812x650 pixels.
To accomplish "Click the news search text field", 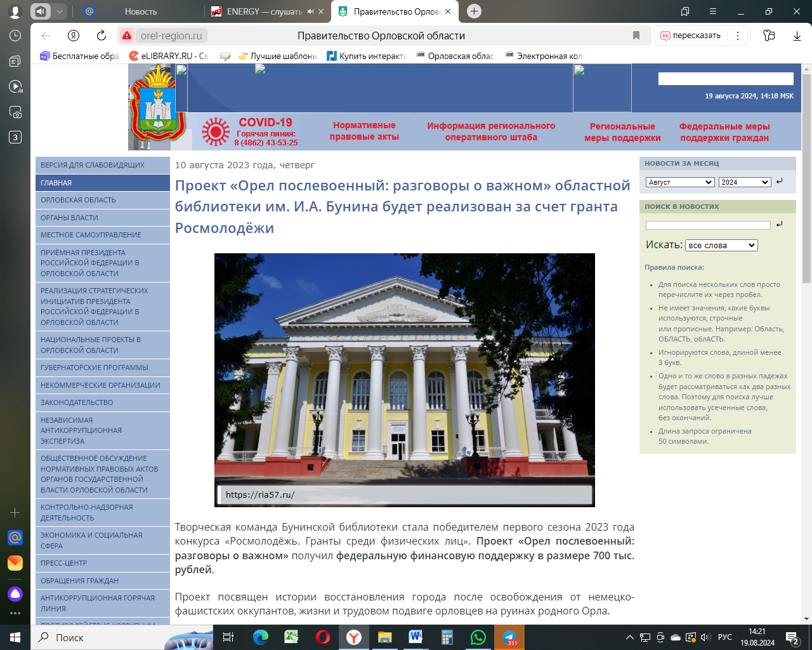I will click(707, 225).
